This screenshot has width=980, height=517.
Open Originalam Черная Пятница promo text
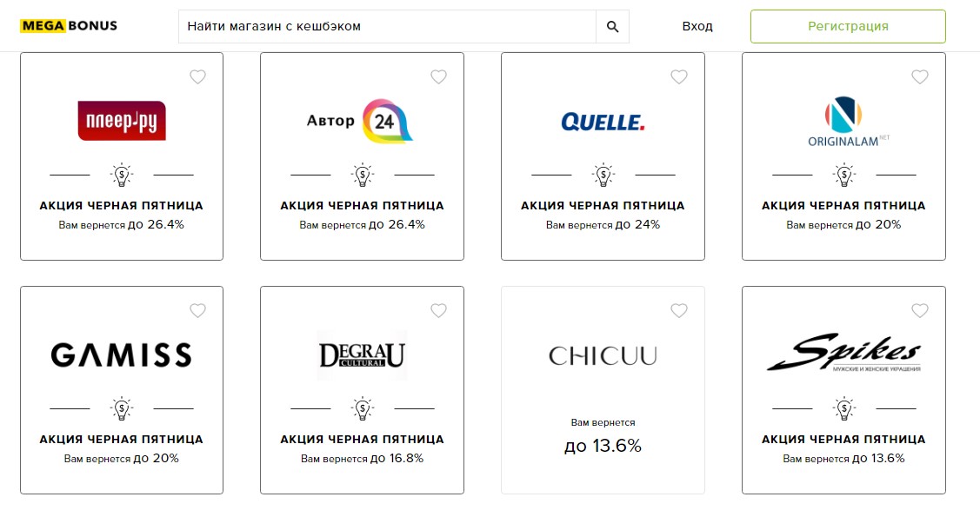(843, 206)
